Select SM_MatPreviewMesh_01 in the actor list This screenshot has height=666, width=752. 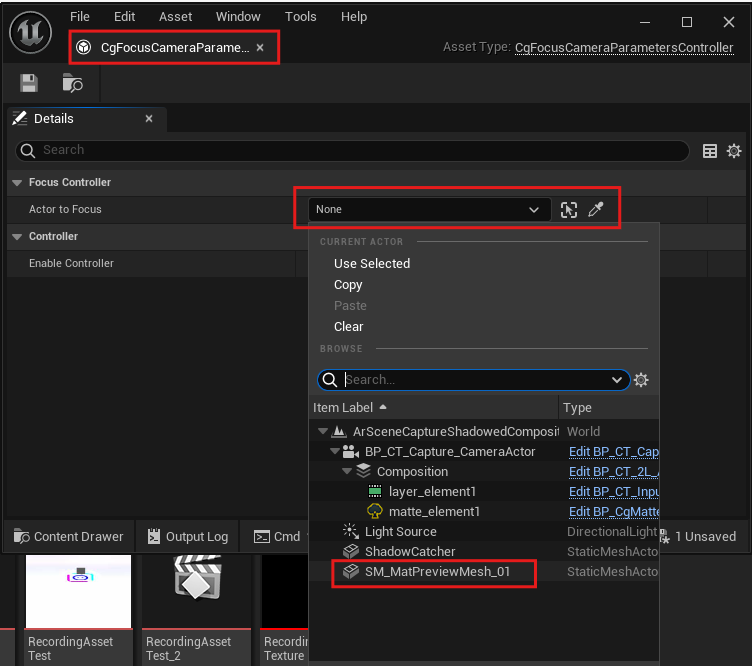(437, 572)
